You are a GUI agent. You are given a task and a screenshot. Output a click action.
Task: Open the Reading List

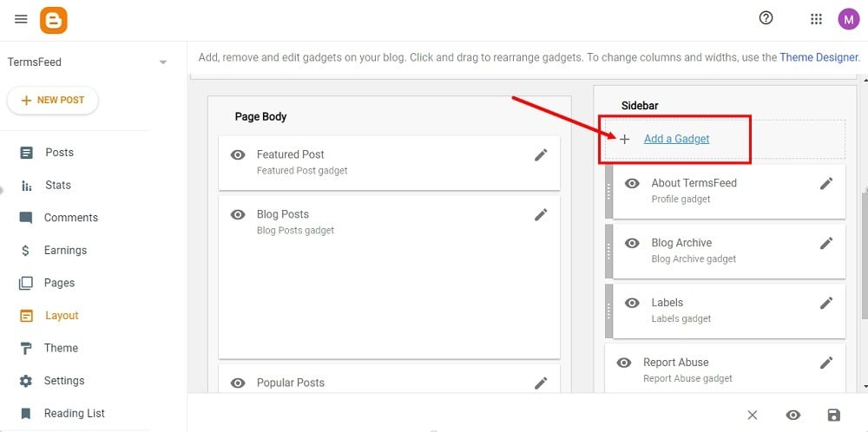tap(74, 414)
